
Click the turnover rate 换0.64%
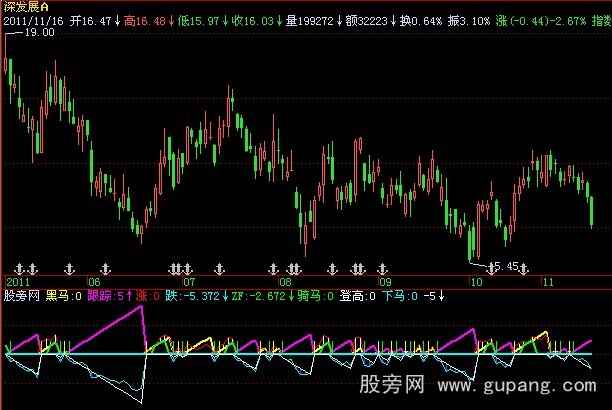pyautogui.click(x=421, y=21)
